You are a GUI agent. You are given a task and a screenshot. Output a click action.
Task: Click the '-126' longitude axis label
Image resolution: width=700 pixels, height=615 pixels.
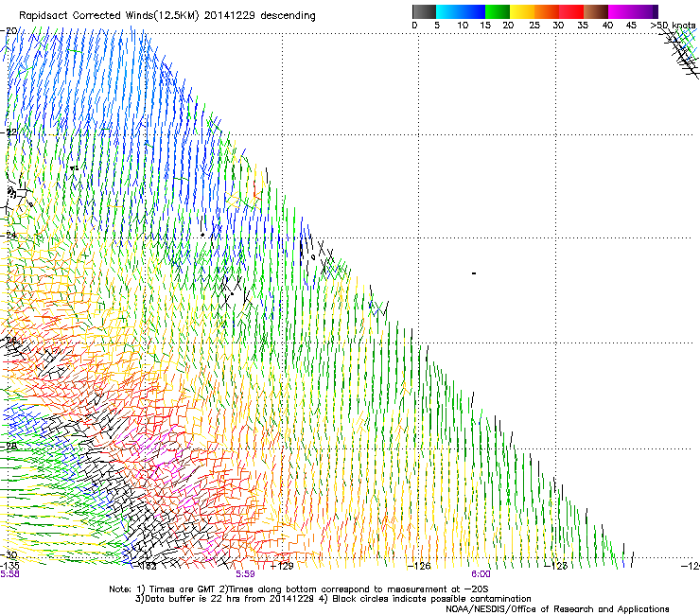(x=419, y=566)
